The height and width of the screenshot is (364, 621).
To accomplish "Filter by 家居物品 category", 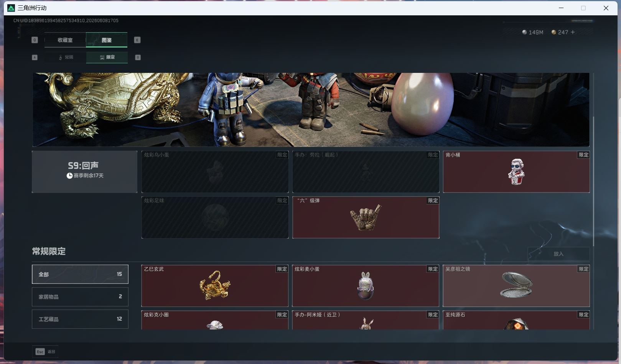I will coord(80,296).
